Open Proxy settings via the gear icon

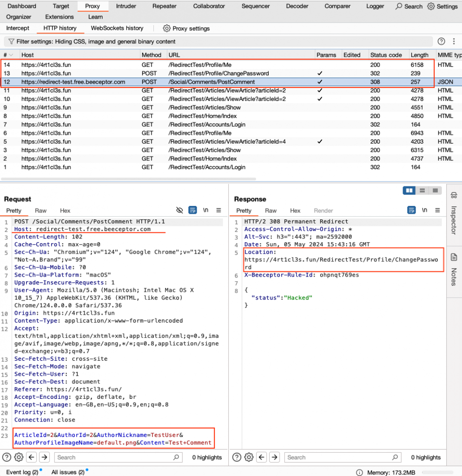click(167, 28)
